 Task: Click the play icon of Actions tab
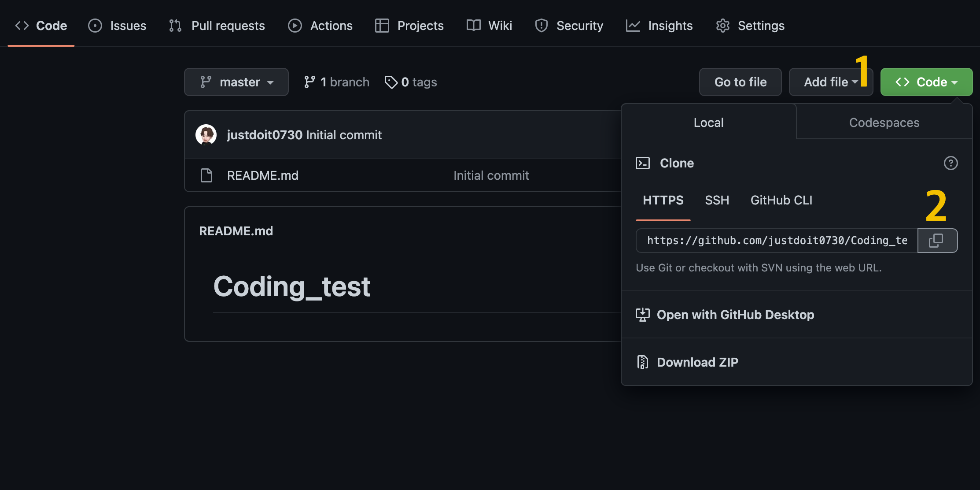tap(295, 26)
